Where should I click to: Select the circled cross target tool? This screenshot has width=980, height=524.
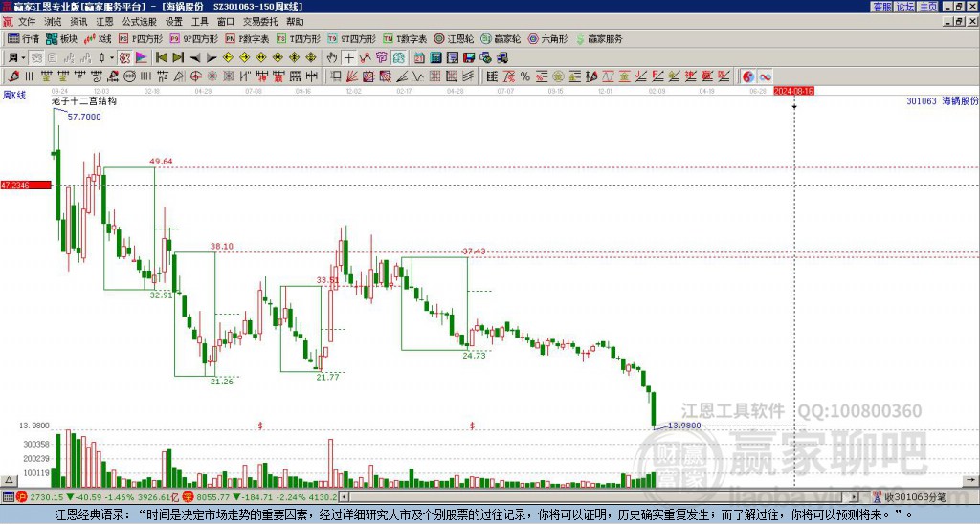(195, 76)
